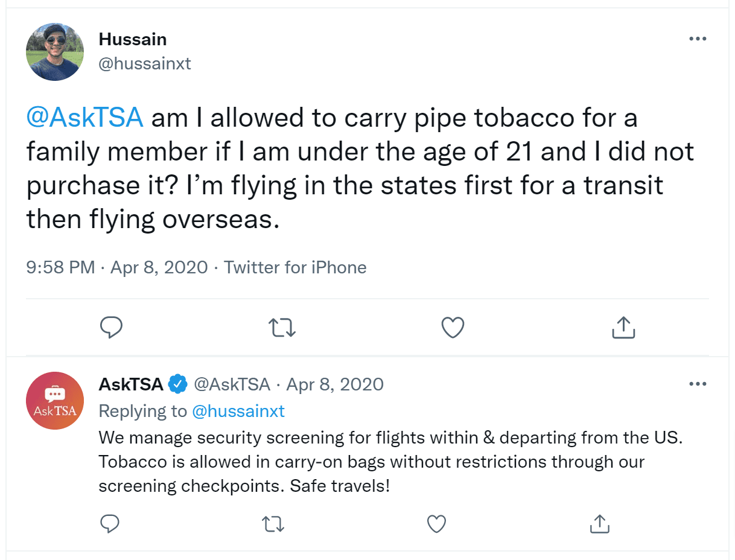Open the @AskTSA mention in tweet text
Viewport: 735px width, 560px height.
click(84, 118)
